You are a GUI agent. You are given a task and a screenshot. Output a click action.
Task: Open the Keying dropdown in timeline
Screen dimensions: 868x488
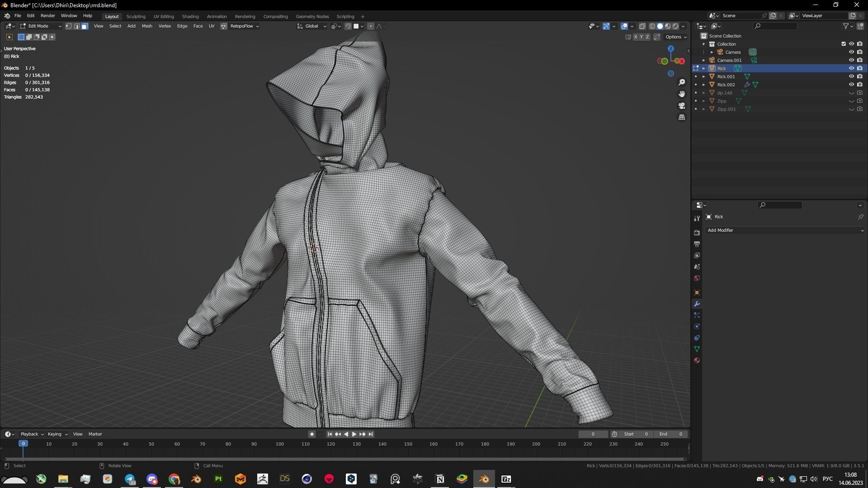57,434
